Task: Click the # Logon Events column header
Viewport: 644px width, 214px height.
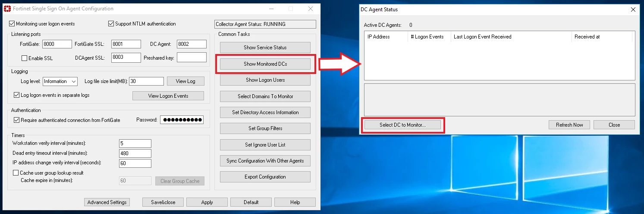Action: point(429,37)
